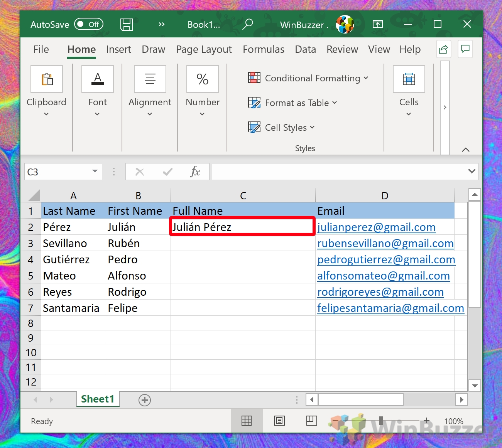The height and width of the screenshot is (448, 502).
Task: Click the Insert Function fx icon
Action: (195, 172)
